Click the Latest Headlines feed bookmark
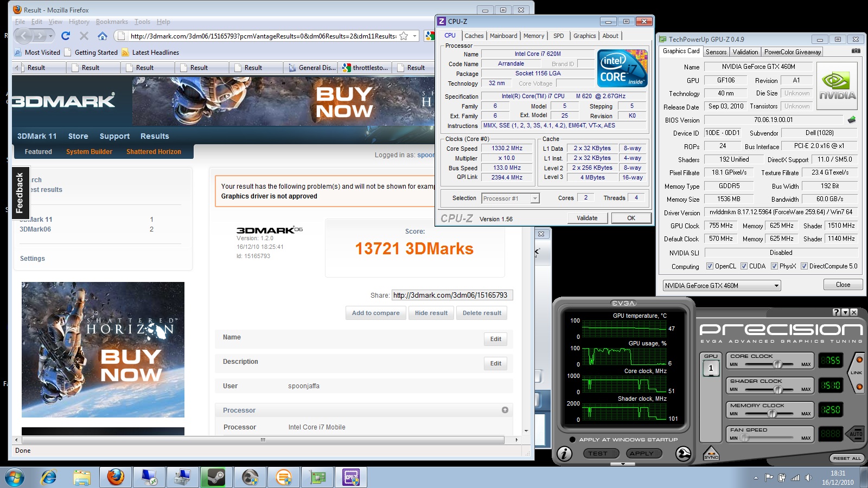 [x=150, y=53]
